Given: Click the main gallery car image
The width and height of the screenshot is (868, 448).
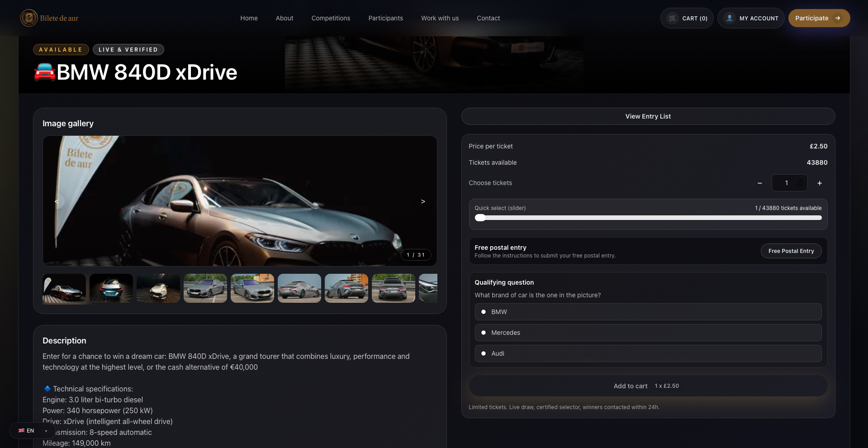Looking at the screenshot, I should (x=240, y=201).
